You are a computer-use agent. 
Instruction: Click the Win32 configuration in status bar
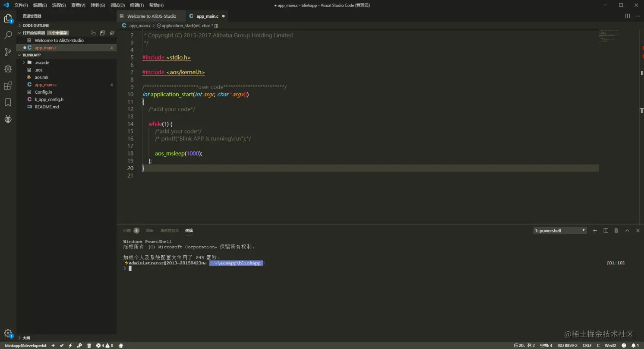(610, 346)
